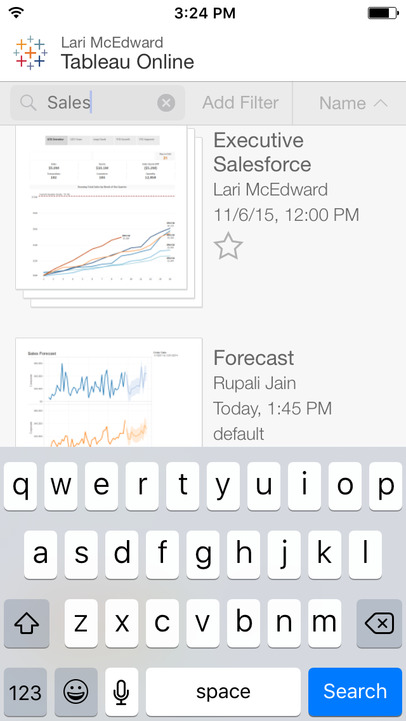Tap the magnifying glass search icon

click(x=28, y=103)
